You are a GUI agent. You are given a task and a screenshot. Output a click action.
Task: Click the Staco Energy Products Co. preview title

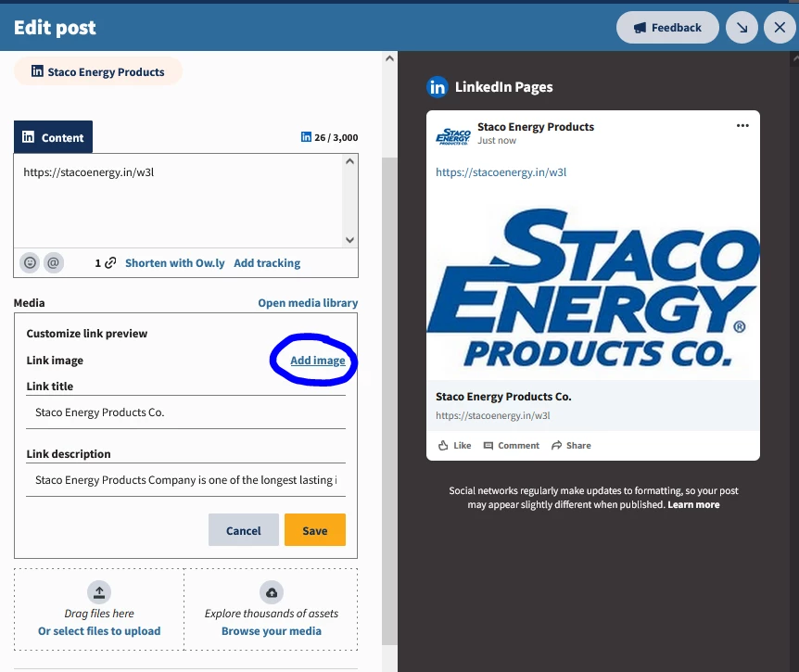point(503,397)
